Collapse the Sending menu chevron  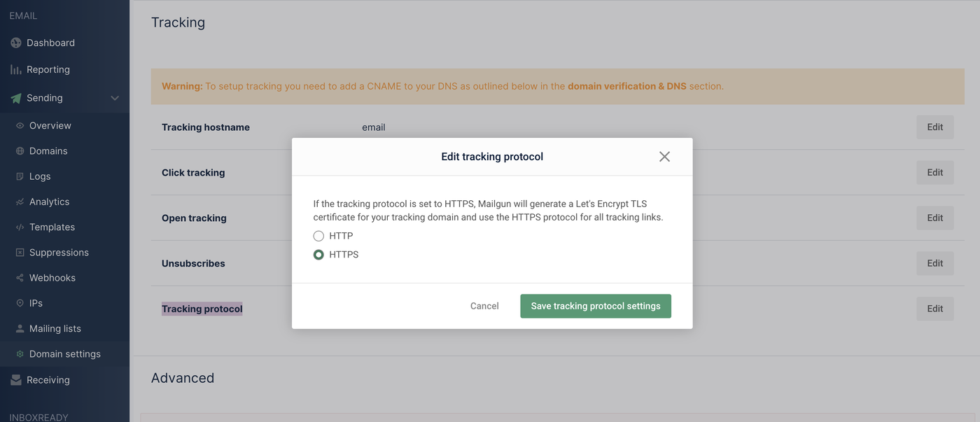tap(115, 98)
